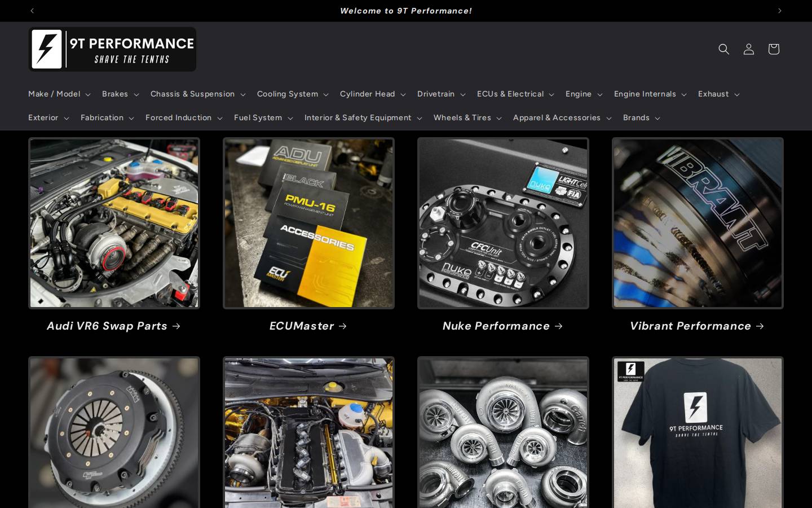The image size is (812, 508).
Task: Go home via 9T Performance logo
Action: 112,50
